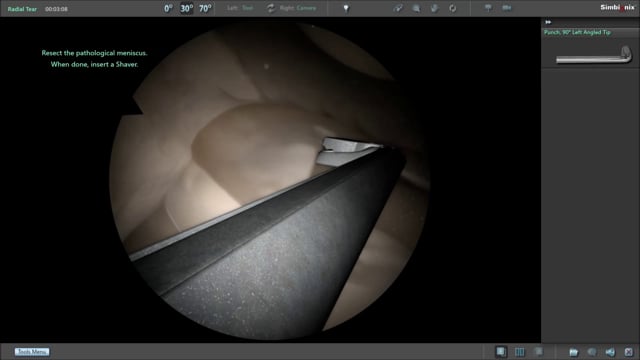The image size is (640, 360).
Task: Click the angled punch instrument thumbnail
Action: [x=594, y=55]
